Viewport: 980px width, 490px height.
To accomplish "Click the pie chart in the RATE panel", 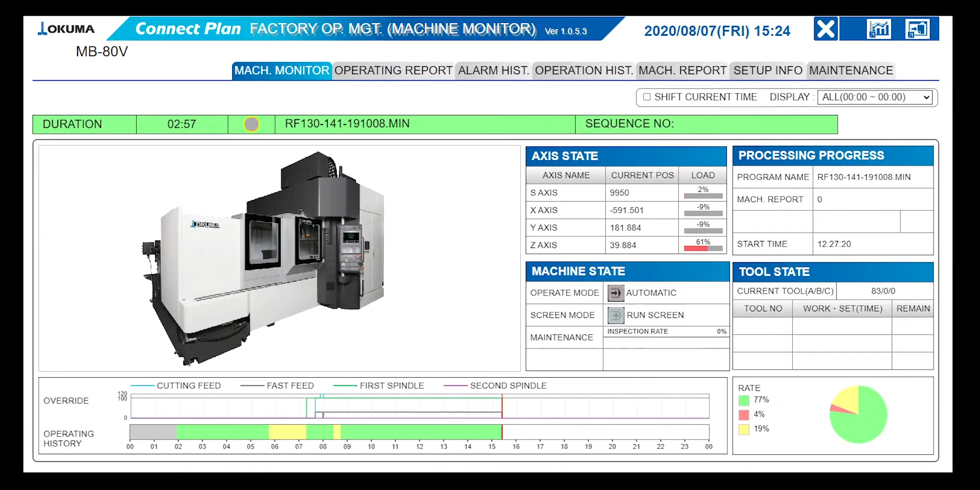I will pos(857,413).
